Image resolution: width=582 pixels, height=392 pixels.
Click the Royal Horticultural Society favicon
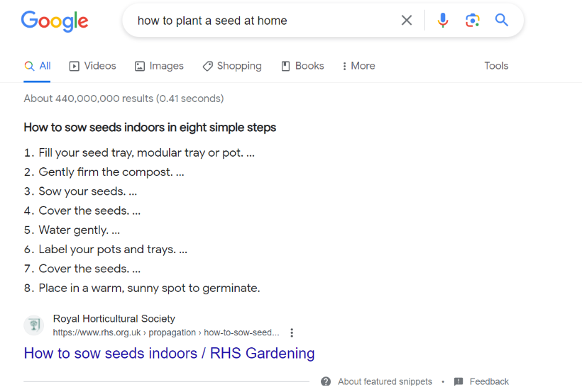(x=33, y=325)
